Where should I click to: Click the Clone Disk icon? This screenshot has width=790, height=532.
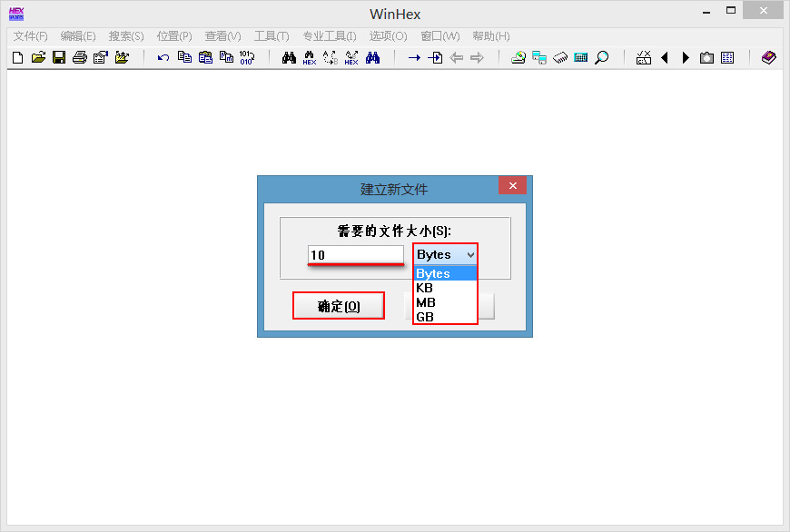[539, 58]
